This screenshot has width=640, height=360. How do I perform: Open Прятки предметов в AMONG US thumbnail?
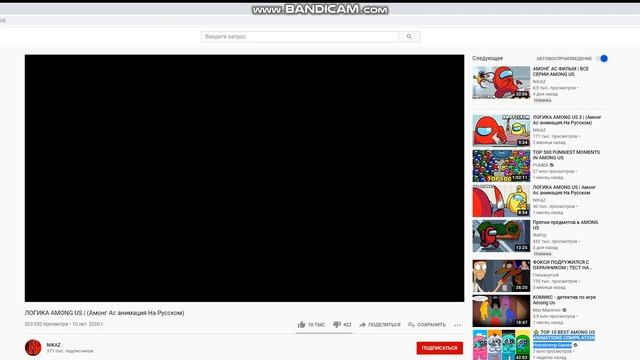click(501, 236)
